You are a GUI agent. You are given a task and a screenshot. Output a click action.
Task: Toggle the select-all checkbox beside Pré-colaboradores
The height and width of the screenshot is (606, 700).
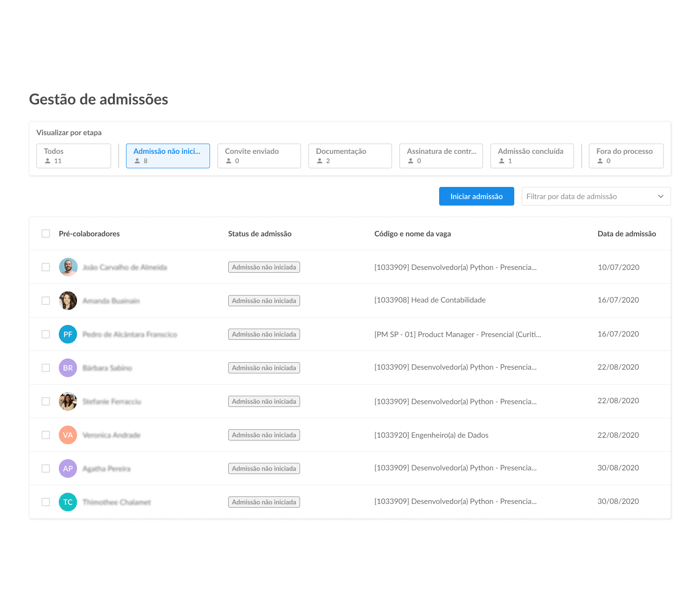click(x=46, y=234)
